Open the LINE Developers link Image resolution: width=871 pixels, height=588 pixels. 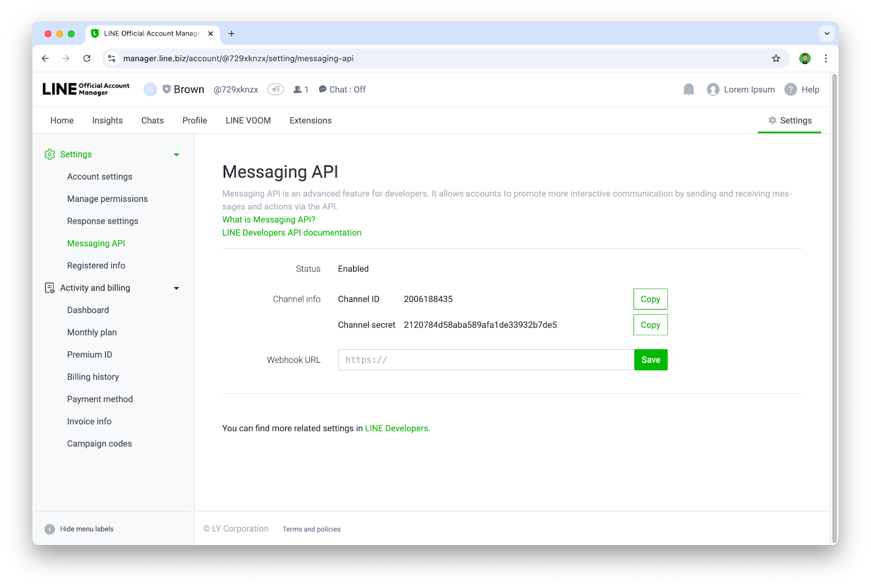pos(396,429)
